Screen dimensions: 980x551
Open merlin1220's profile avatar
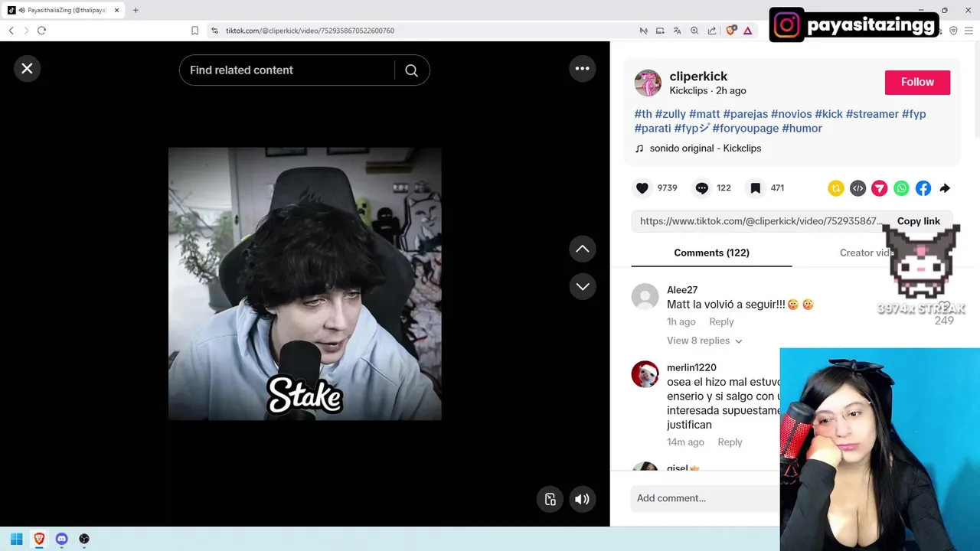[x=645, y=374]
